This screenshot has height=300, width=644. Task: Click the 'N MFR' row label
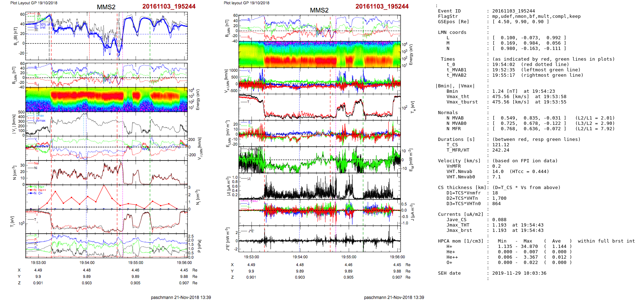click(x=453, y=129)
